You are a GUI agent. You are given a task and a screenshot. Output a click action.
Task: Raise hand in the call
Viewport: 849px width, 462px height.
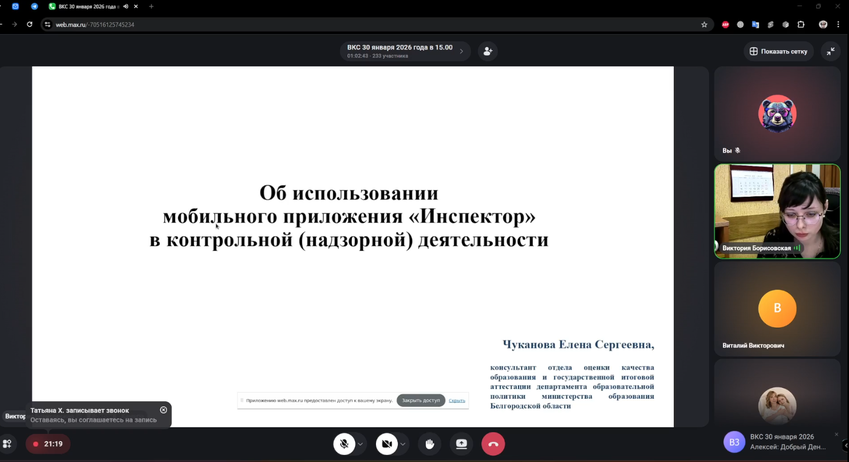click(x=429, y=444)
